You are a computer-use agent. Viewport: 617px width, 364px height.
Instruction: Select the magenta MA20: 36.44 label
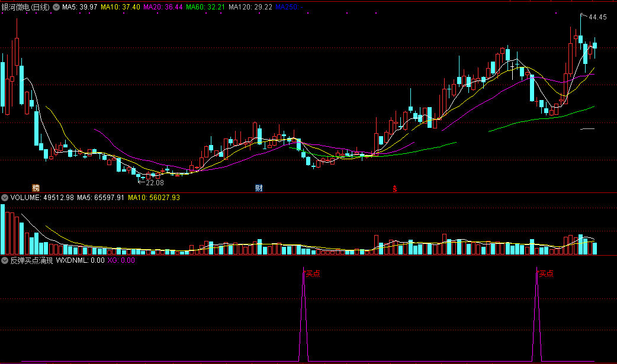click(163, 7)
